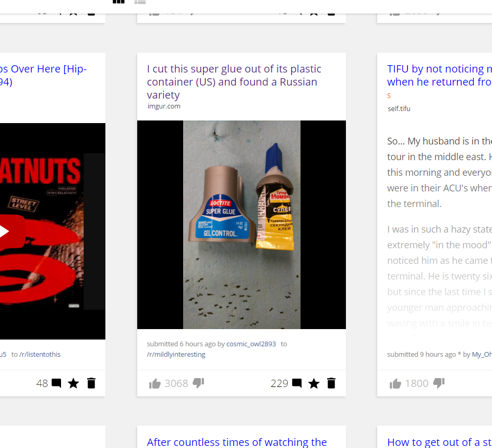
Task: Upvote the super glue post
Action: [x=154, y=383]
